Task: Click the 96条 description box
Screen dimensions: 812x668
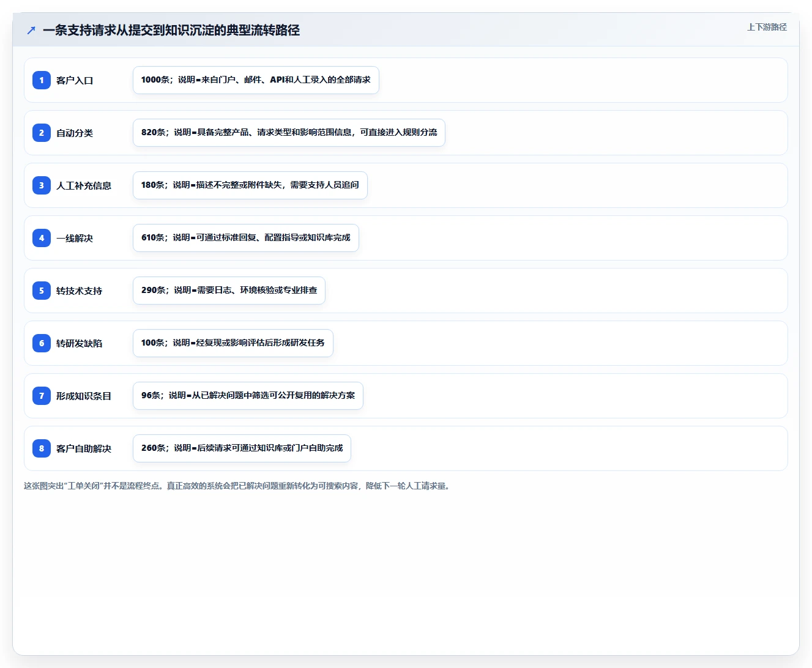Action: (x=248, y=396)
